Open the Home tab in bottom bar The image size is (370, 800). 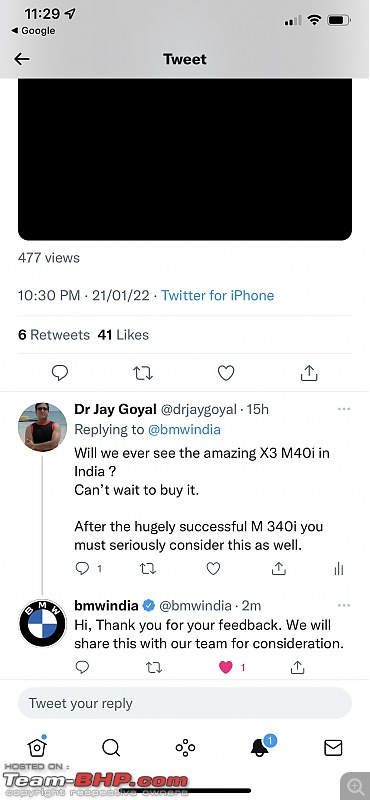coord(37,747)
